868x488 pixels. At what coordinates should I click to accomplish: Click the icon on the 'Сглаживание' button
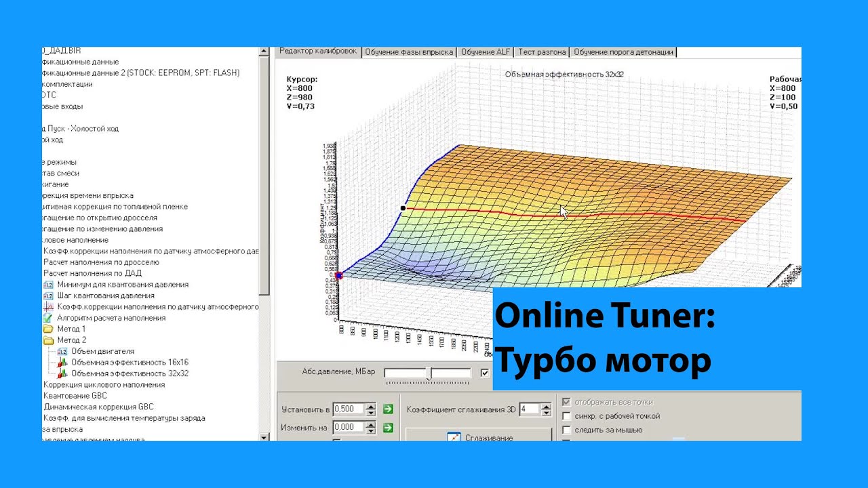(454, 437)
